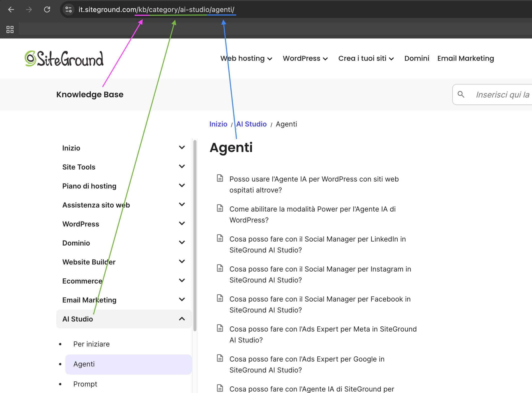
Task: Collapse the AI Studio sidebar section
Action: (182, 319)
